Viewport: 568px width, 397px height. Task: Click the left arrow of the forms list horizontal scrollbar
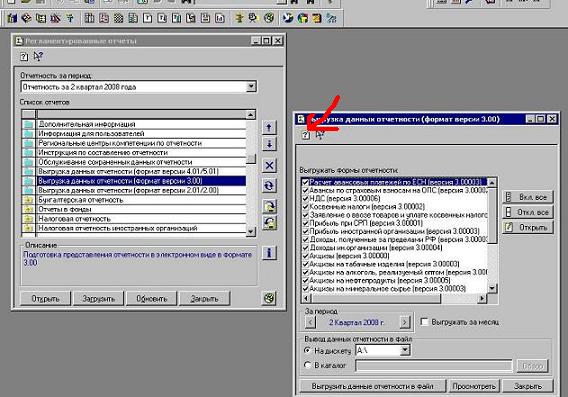306,298
